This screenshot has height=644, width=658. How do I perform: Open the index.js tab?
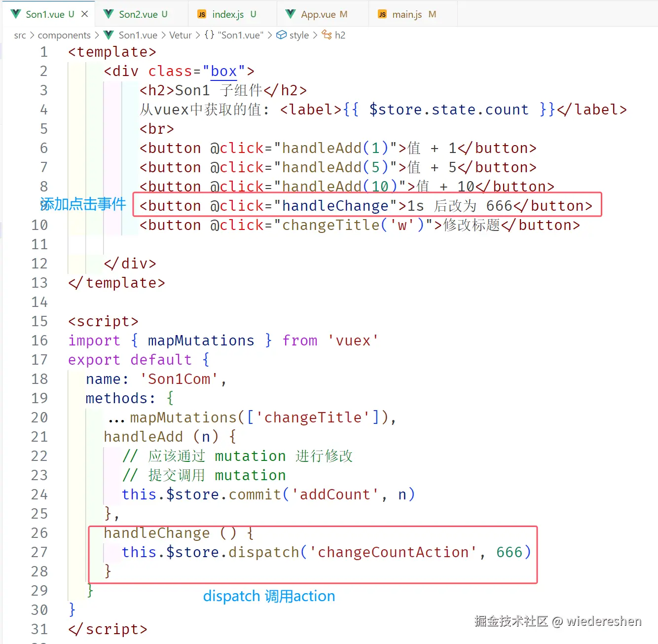coord(233,14)
